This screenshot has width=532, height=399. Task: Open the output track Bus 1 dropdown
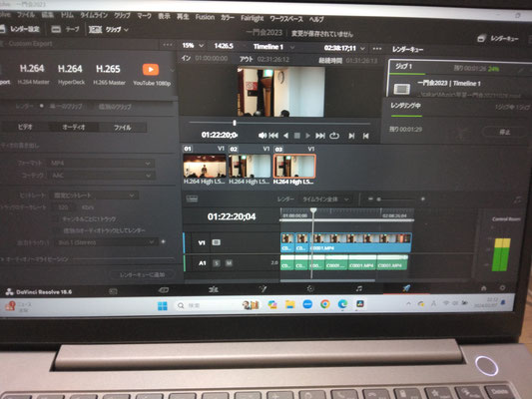[x=106, y=242]
